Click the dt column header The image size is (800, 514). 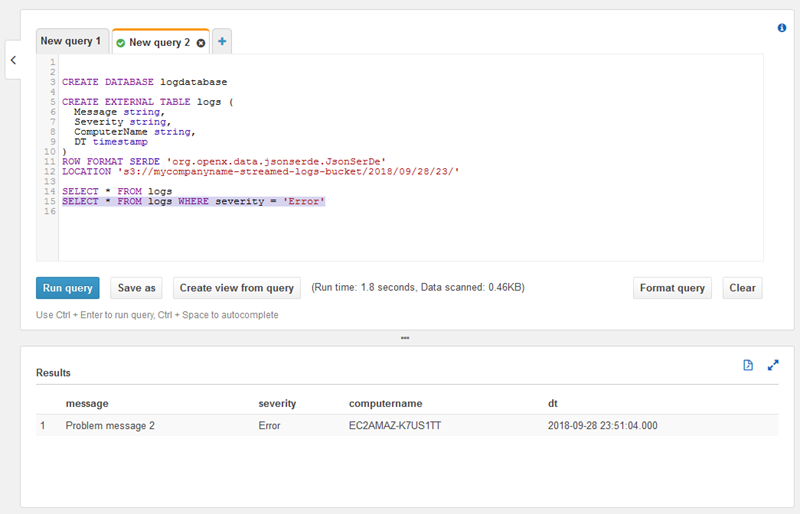pyautogui.click(x=553, y=403)
